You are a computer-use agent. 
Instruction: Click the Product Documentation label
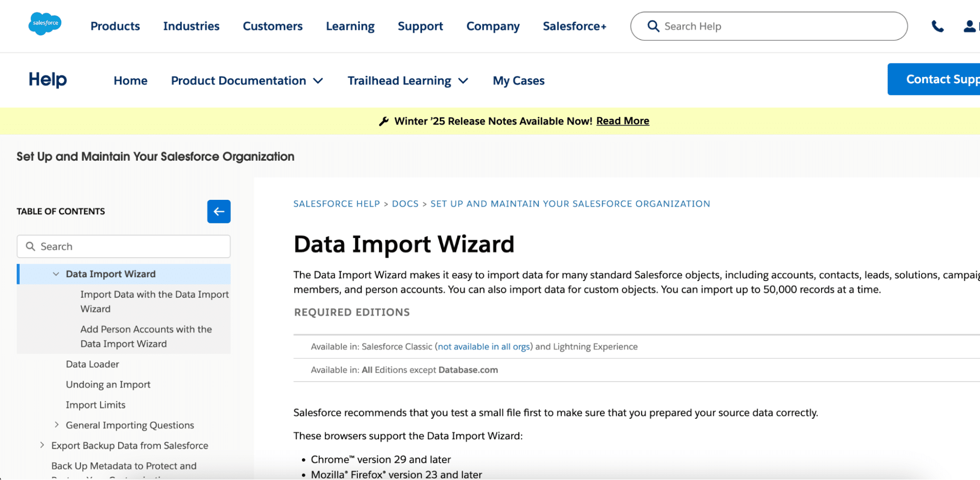click(x=238, y=80)
